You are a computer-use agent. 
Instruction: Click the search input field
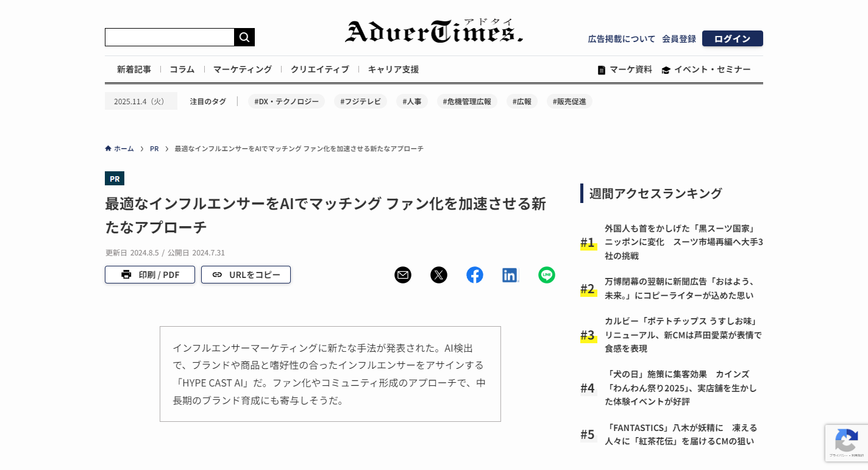(169, 37)
